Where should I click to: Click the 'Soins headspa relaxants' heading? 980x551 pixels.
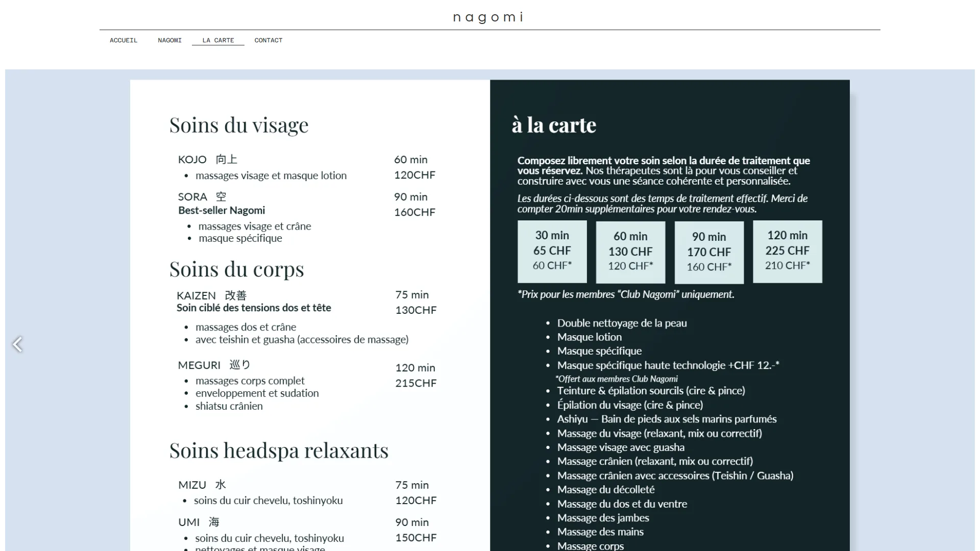(x=279, y=450)
